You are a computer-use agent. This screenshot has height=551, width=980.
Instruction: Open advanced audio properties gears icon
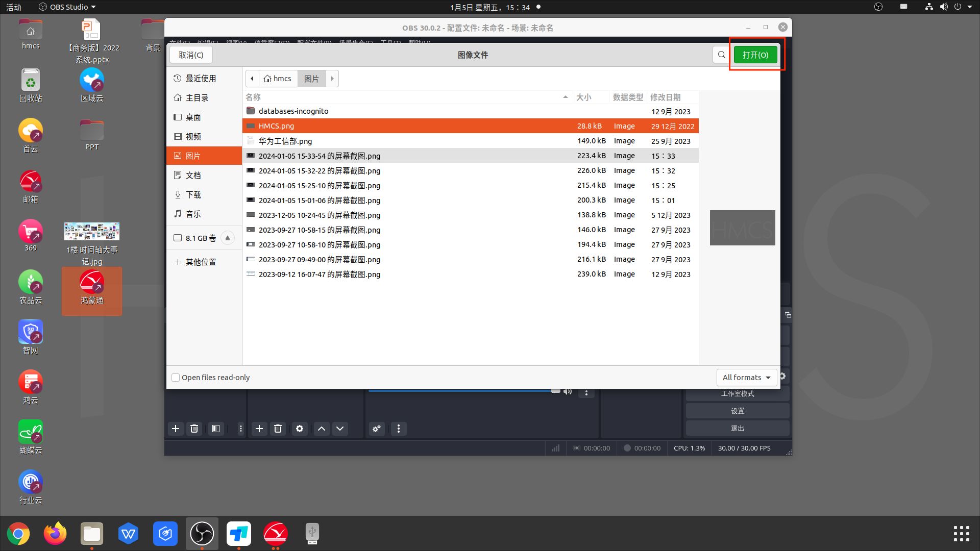pos(377,429)
